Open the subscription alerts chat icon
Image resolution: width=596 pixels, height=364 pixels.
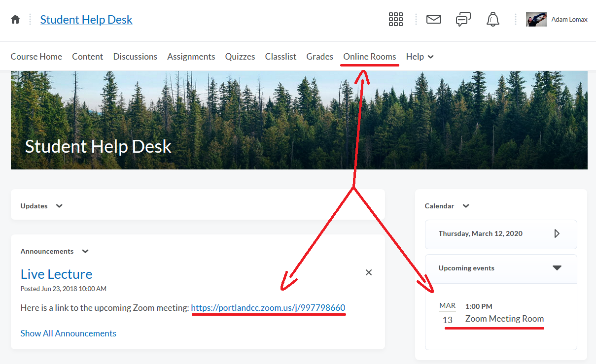[x=463, y=20]
